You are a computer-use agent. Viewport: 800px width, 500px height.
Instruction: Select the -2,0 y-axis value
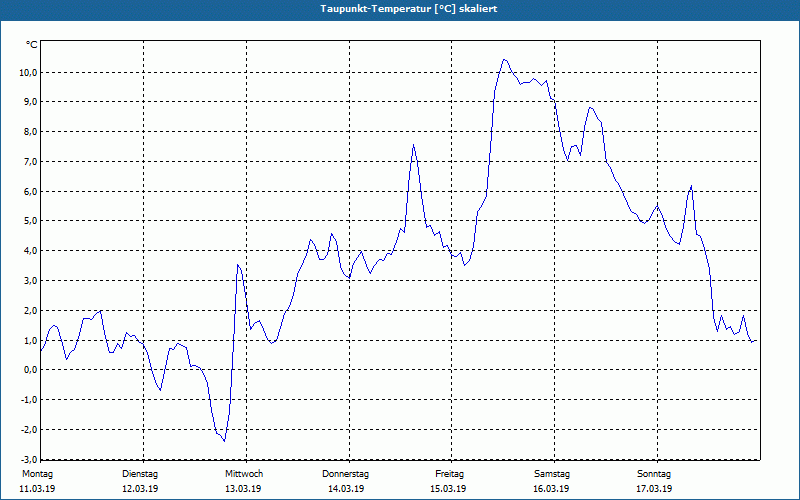[29, 430]
